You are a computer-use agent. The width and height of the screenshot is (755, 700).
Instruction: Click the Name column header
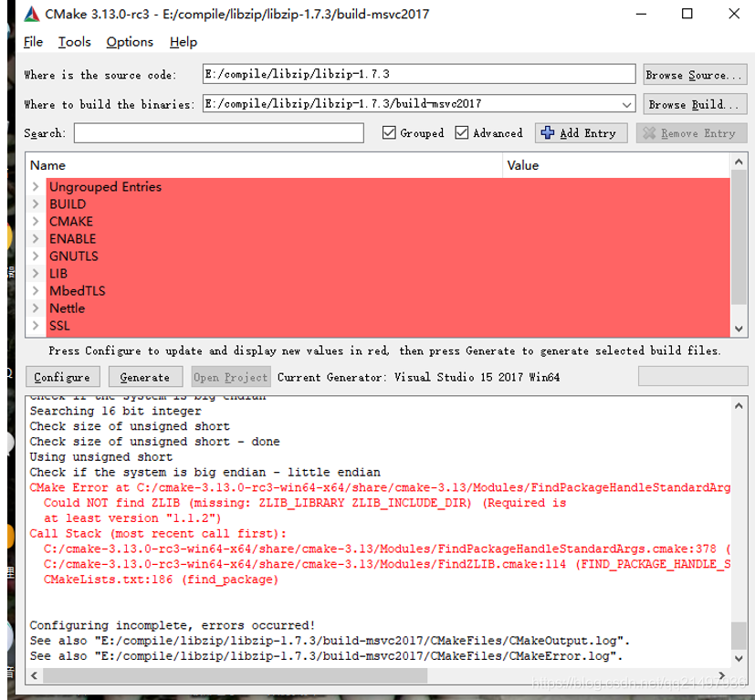264,165
